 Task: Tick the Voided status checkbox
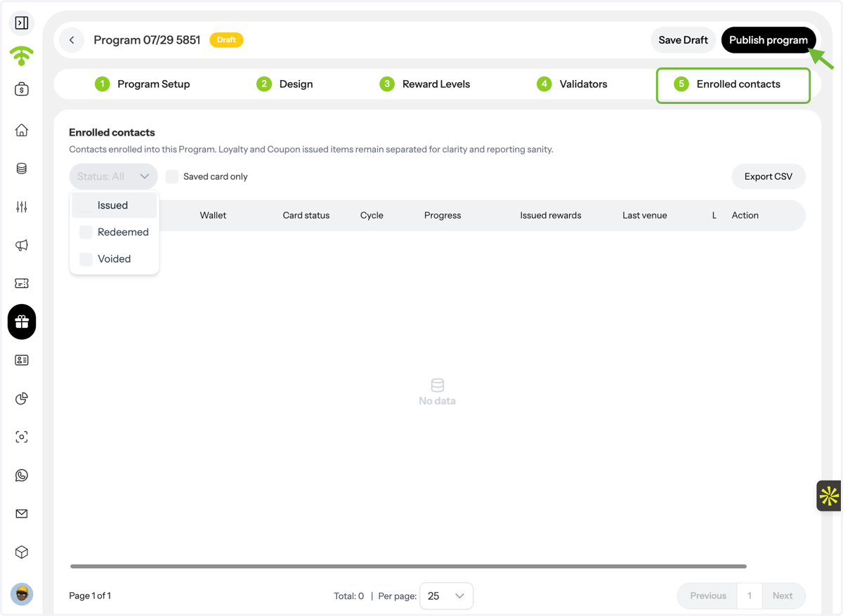coord(86,258)
